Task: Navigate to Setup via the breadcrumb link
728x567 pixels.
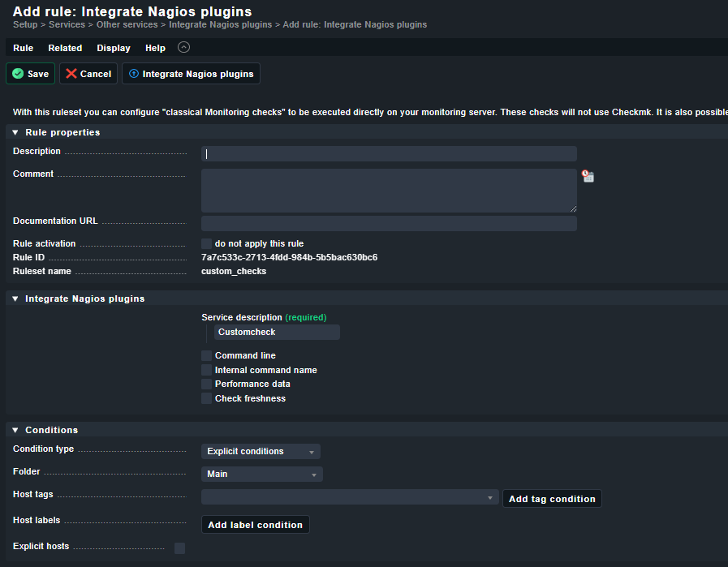Action: click(x=24, y=24)
